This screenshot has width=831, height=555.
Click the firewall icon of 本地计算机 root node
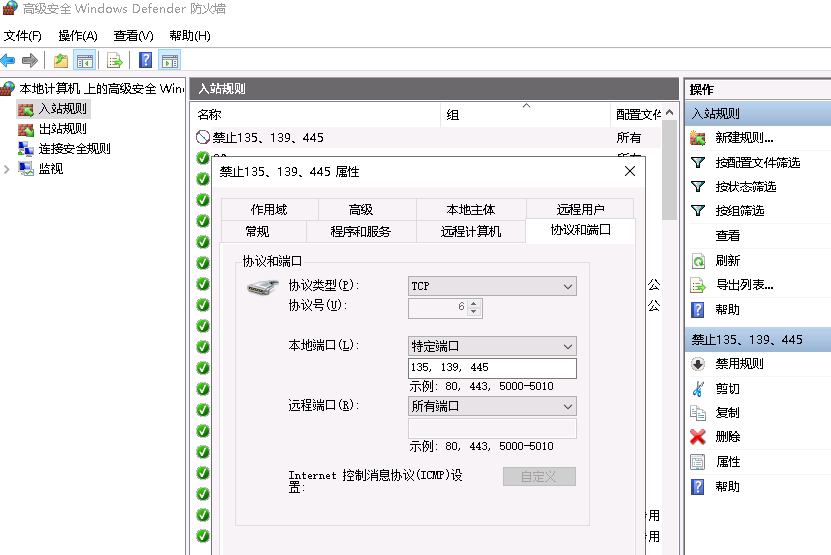[x=7, y=89]
